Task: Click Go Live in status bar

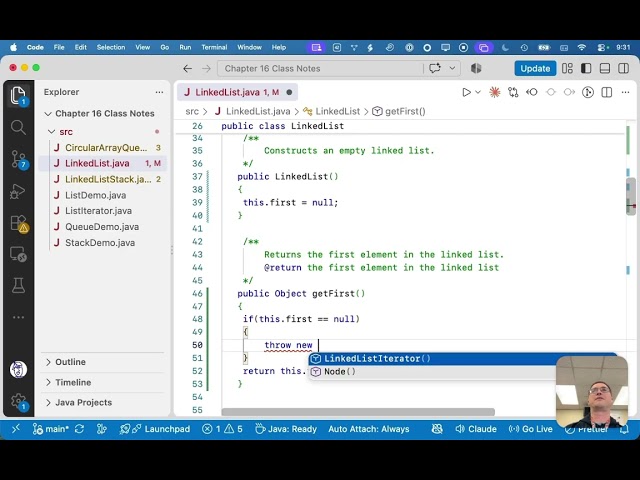Action: click(530, 429)
